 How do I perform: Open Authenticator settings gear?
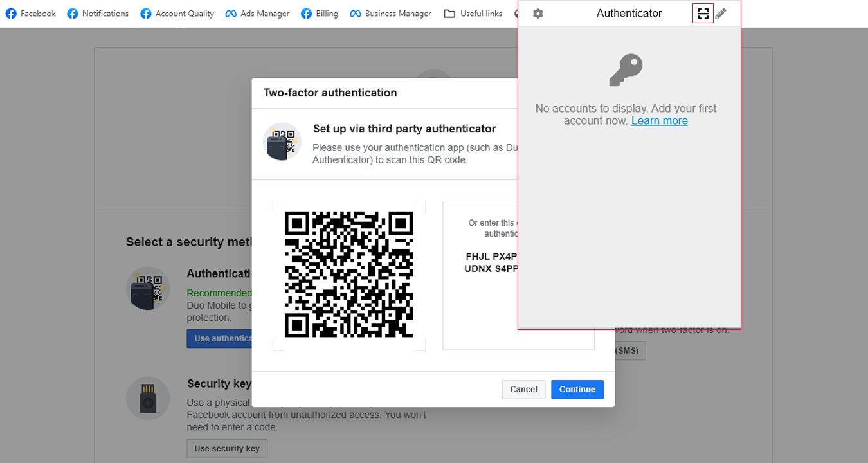(538, 14)
